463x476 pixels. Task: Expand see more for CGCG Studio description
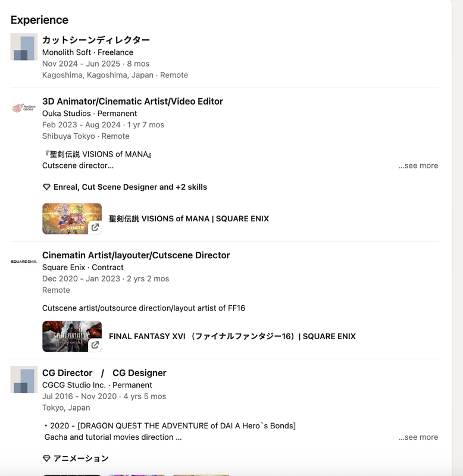418,437
